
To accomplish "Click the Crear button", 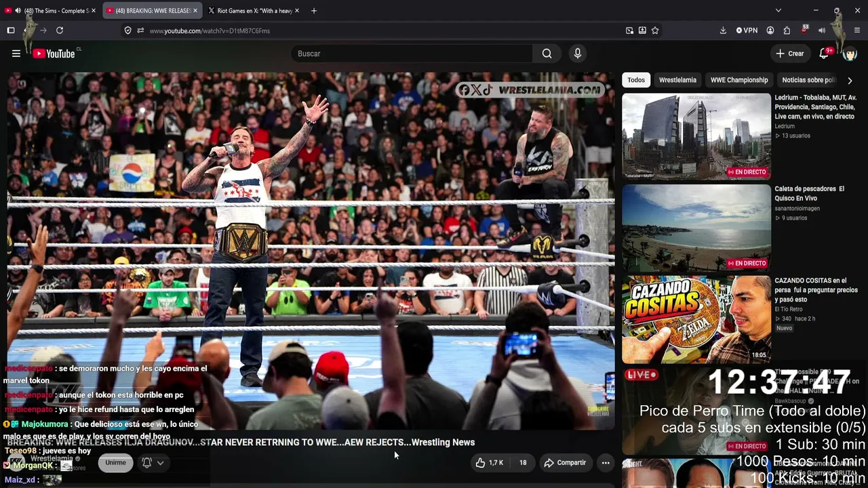I will coord(790,54).
